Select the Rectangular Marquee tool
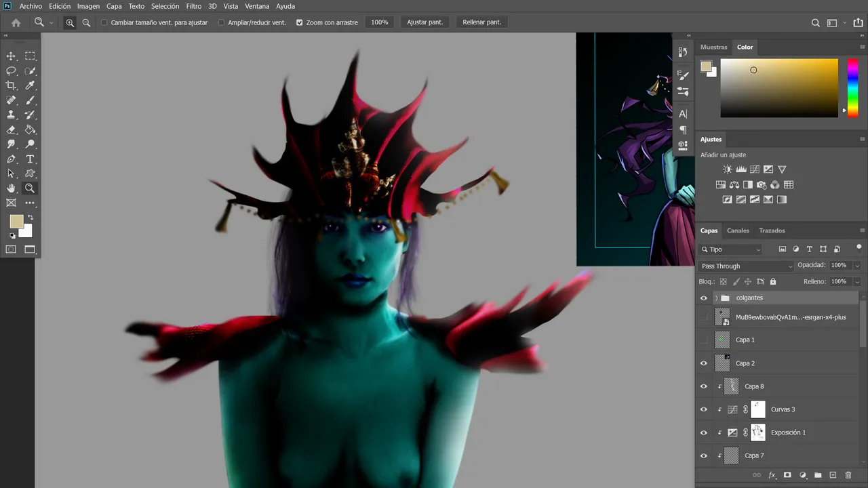Image resolution: width=868 pixels, height=488 pixels. [x=30, y=56]
